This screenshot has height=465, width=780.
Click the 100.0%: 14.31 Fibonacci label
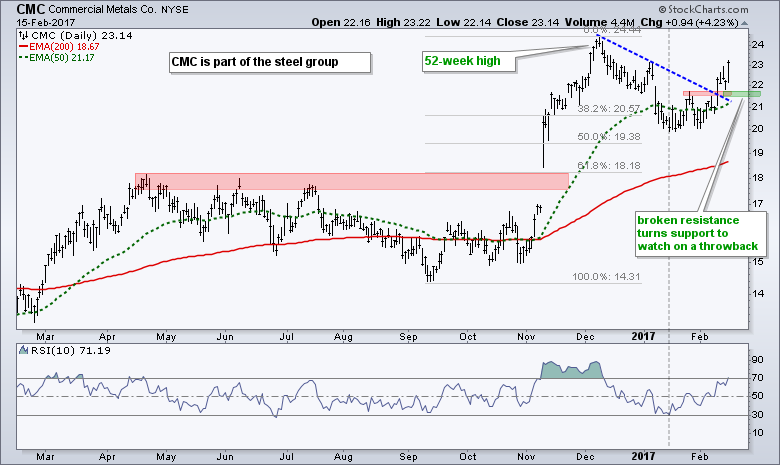(x=605, y=277)
